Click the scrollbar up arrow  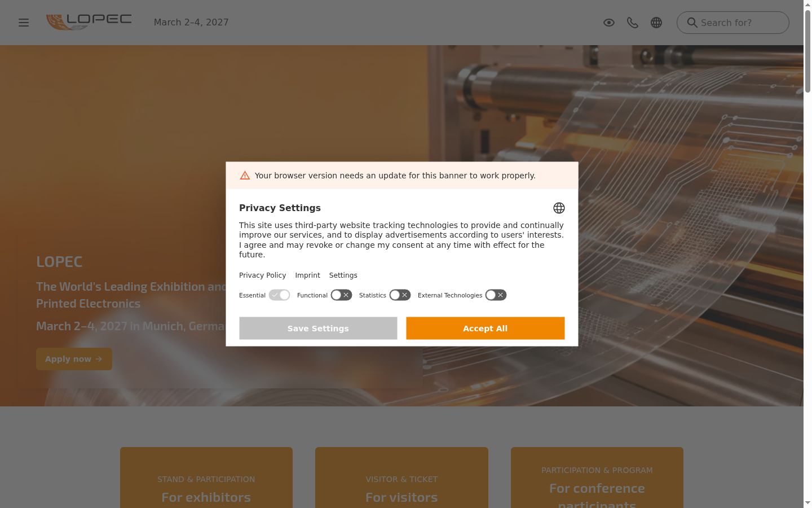point(807,5)
